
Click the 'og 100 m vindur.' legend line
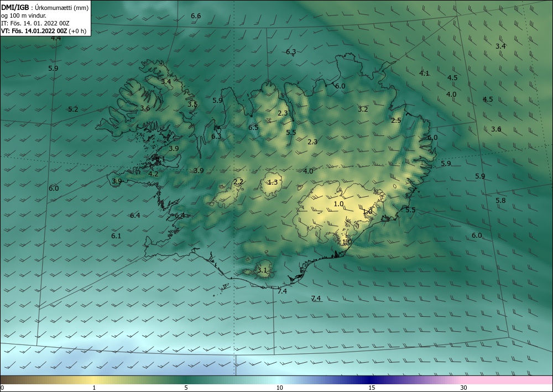tap(24, 15)
